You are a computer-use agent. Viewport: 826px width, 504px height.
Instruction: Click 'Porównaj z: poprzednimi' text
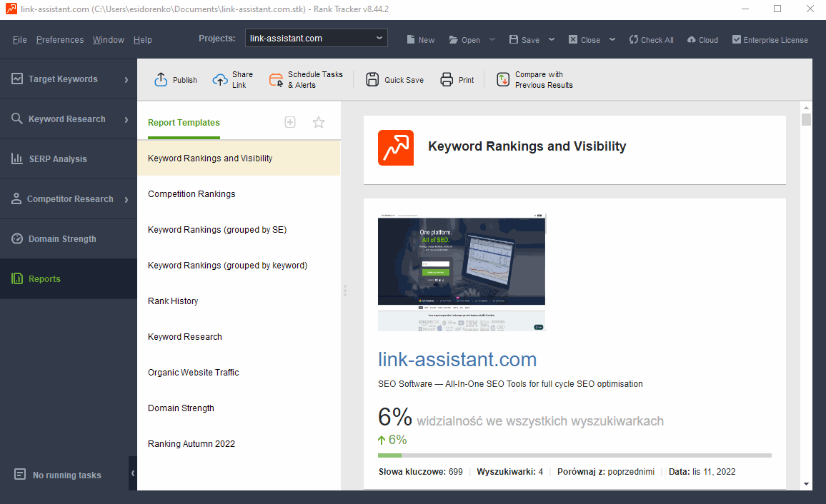(x=606, y=472)
